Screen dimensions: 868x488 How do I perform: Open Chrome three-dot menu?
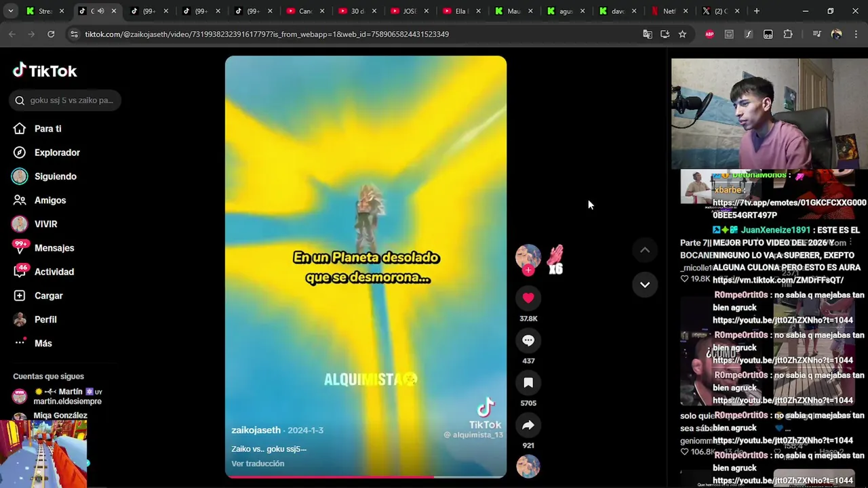tap(855, 34)
